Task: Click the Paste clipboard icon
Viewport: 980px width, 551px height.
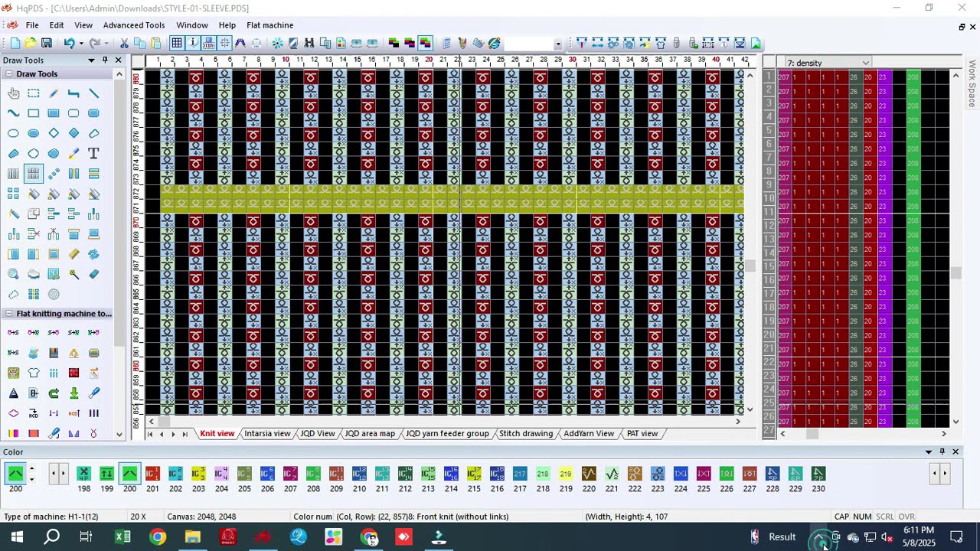Action: click(156, 44)
